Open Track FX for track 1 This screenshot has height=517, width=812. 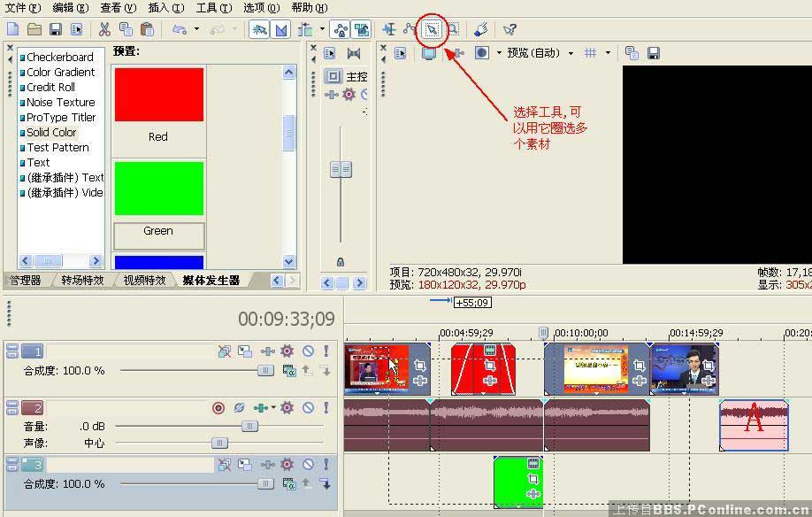click(287, 351)
